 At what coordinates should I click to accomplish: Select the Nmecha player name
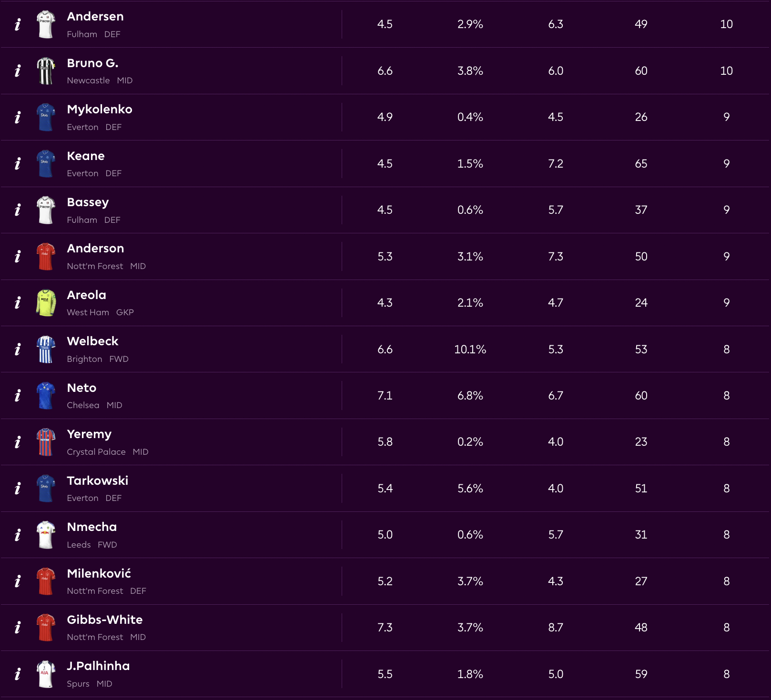coord(91,527)
